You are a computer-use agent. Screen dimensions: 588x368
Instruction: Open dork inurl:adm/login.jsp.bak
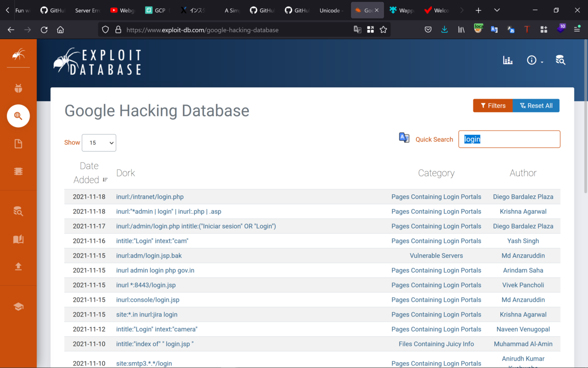pos(149,256)
